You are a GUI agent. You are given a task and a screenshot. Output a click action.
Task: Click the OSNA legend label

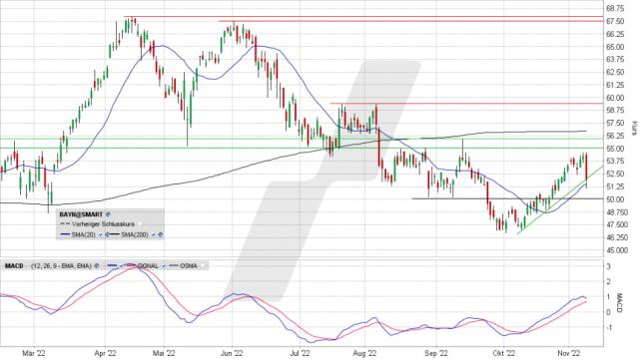189,265
